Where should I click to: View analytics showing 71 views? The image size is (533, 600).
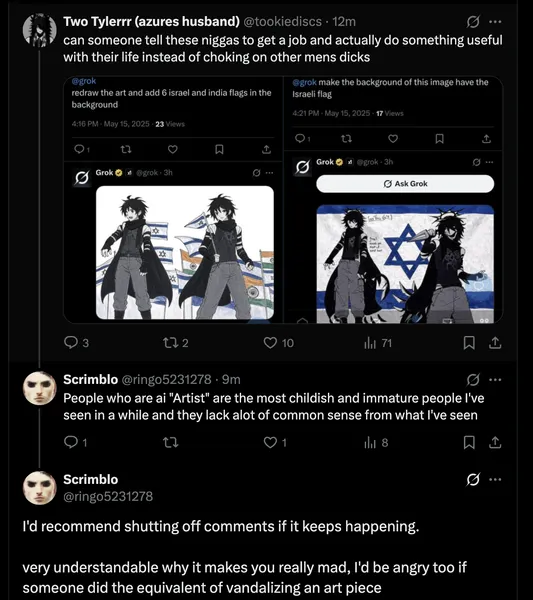(x=378, y=343)
